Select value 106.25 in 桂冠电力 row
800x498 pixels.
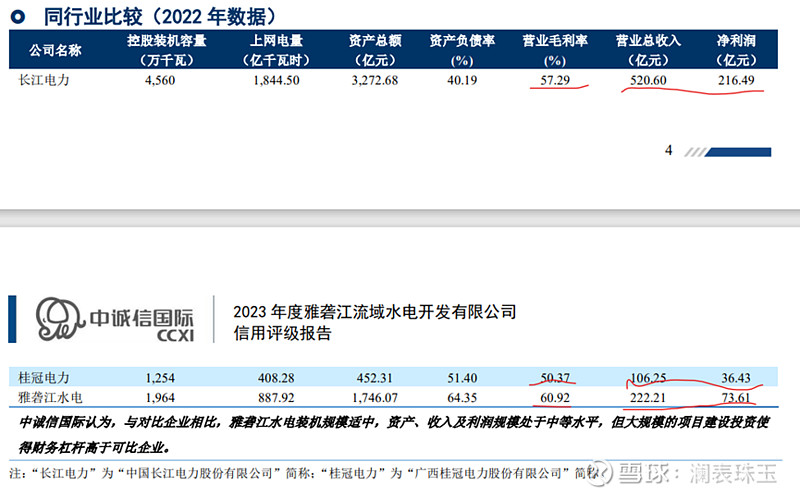[648, 378]
